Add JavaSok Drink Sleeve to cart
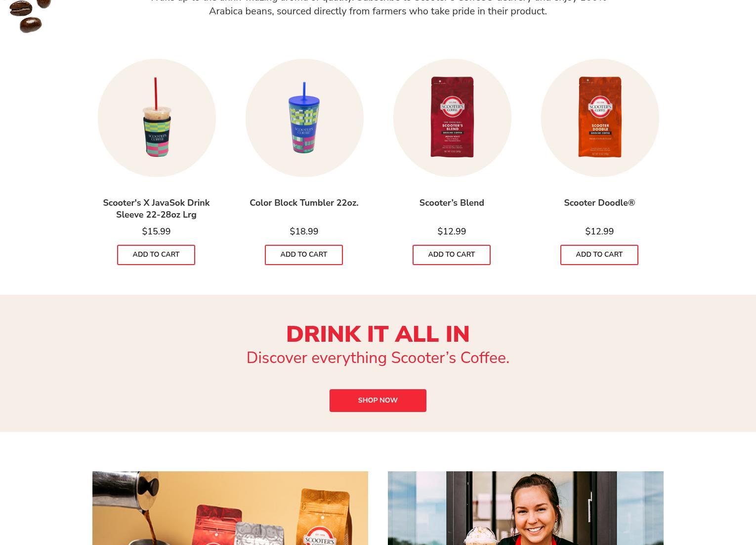 (156, 255)
